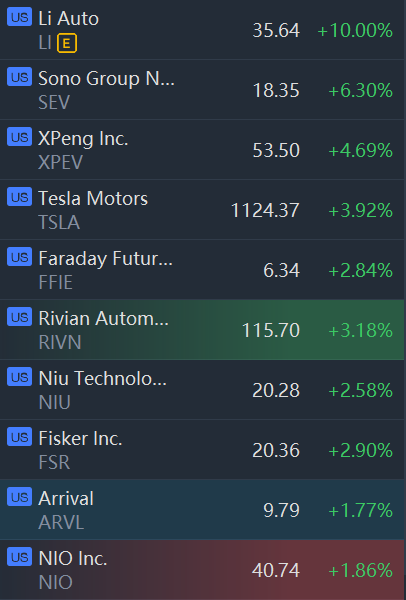Open the Li Auto stock row
This screenshot has width=406, height=600.
[202, 30]
